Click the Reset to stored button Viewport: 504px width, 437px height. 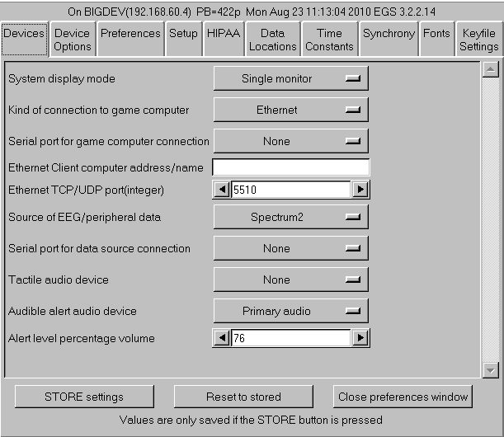pyautogui.click(x=243, y=397)
